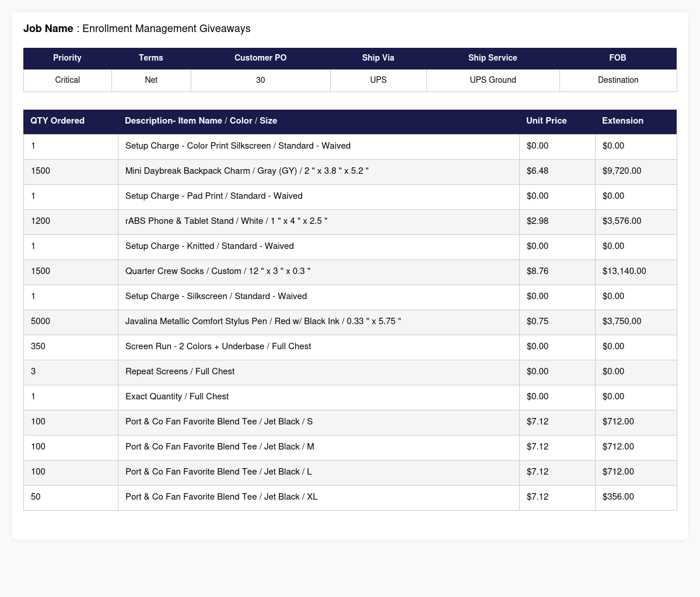
Task: Select Fan Favorite Blend Tee size M
Action: click(220, 447)
